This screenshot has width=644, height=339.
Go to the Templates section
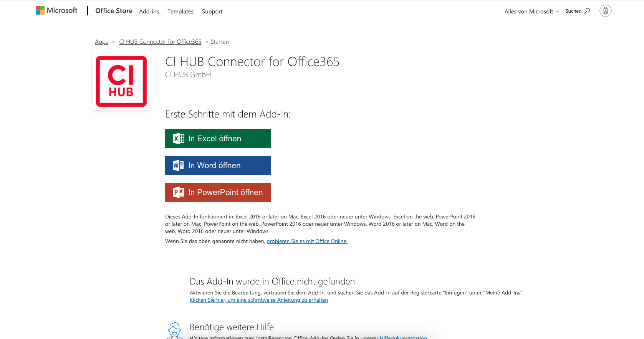click(x=180, y=12)
